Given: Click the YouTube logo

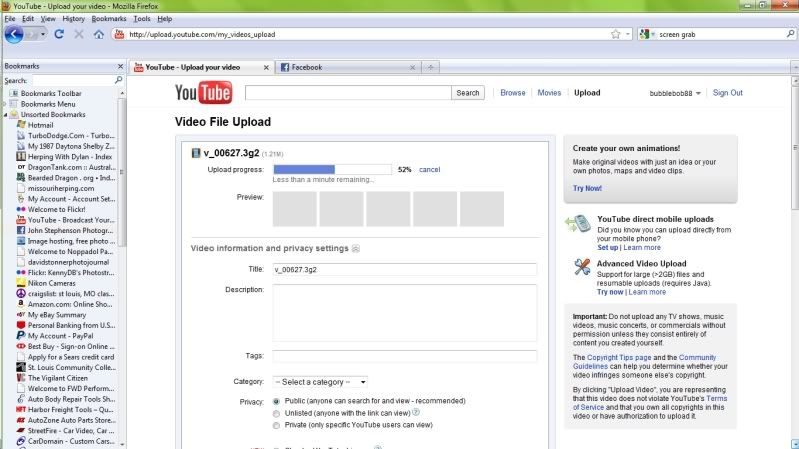Looking at the screenshot, I should pyautogui.click(x=203, y=93).
